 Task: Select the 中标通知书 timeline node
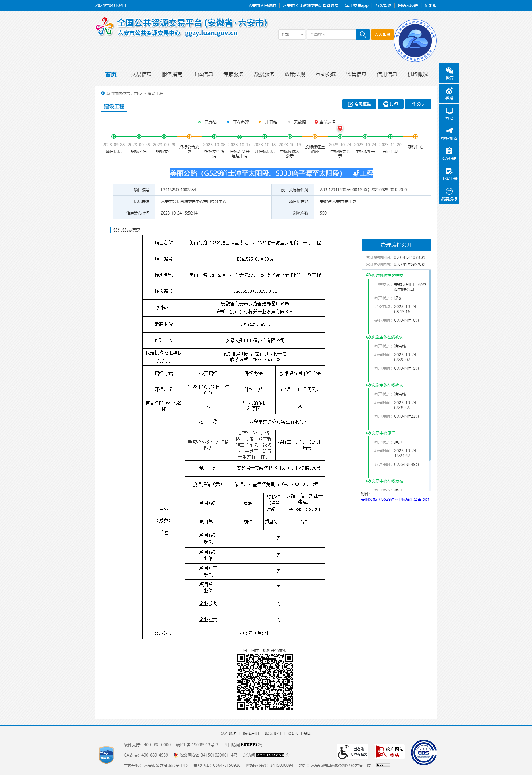pyautogui.click(x=365, y=136)
